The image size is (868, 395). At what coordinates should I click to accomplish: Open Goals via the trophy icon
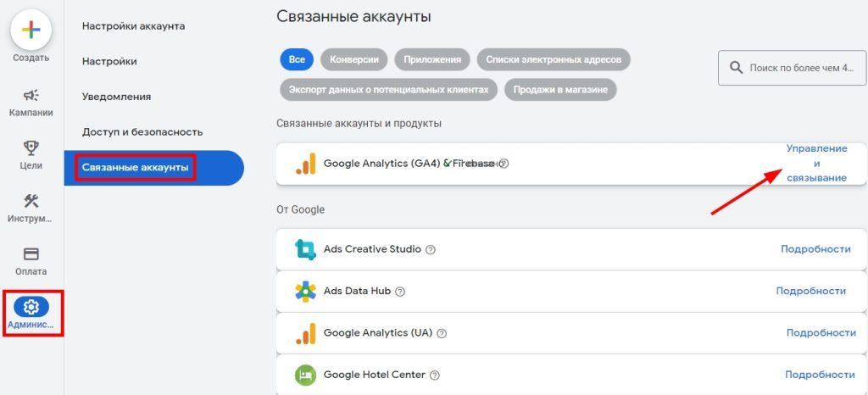point(31,147)
